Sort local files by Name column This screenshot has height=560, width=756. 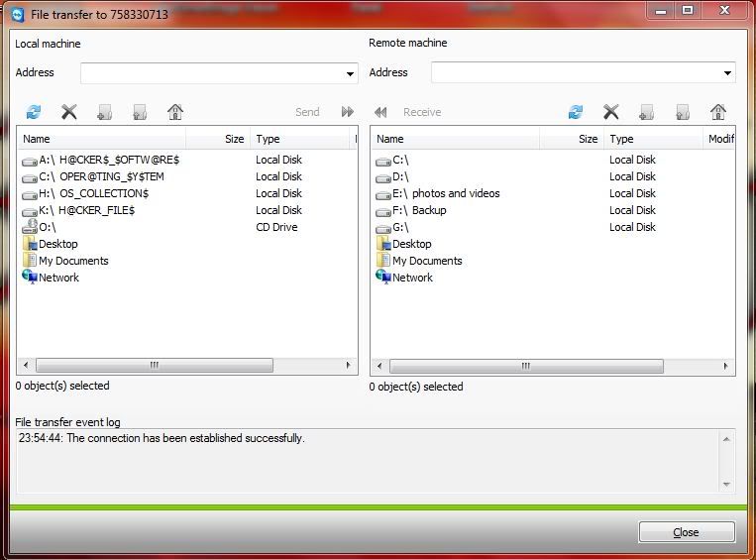pos(99,139)
